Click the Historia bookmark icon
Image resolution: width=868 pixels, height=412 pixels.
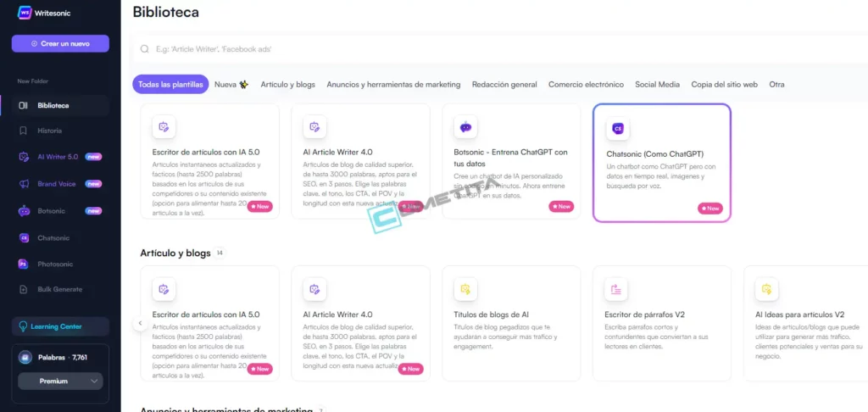point(23,131)
